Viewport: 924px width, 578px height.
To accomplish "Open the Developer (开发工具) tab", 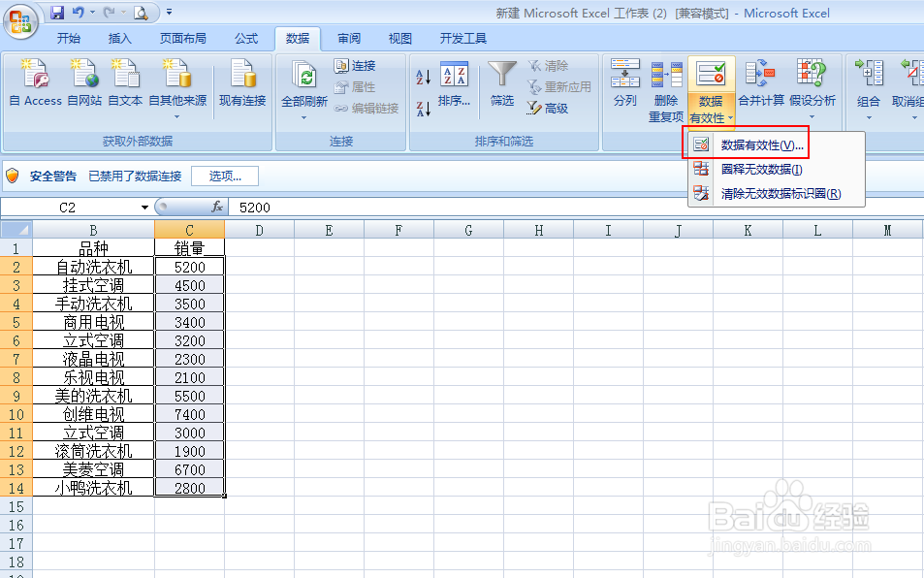I will click(x=463, y=38).
